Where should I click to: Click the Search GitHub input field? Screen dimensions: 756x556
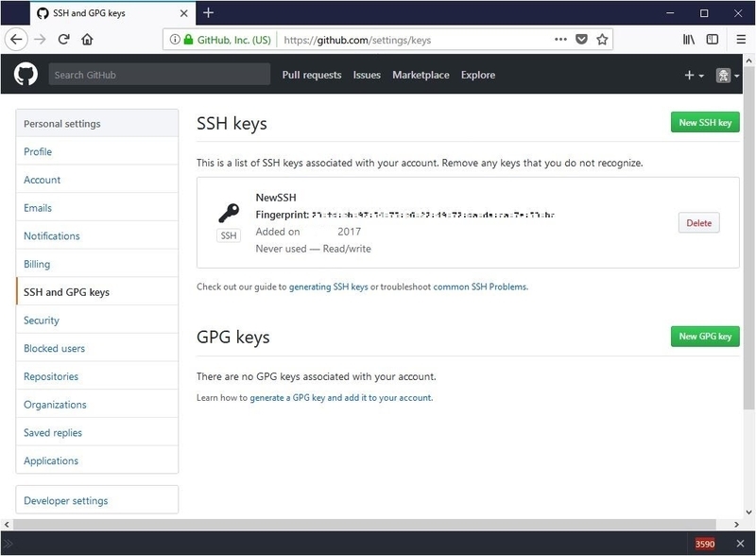coord(156,76)
